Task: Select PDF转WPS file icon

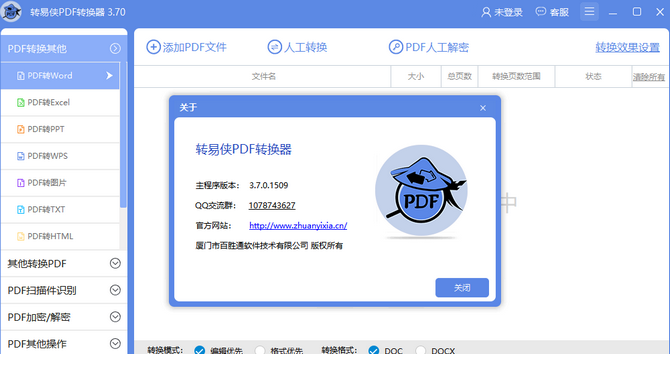Action: point(21,156)
